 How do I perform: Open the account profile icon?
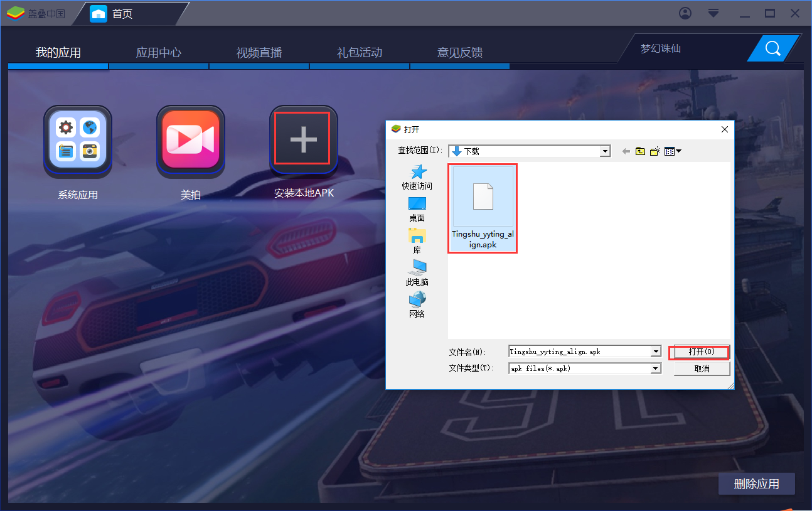tap(685, 13)
